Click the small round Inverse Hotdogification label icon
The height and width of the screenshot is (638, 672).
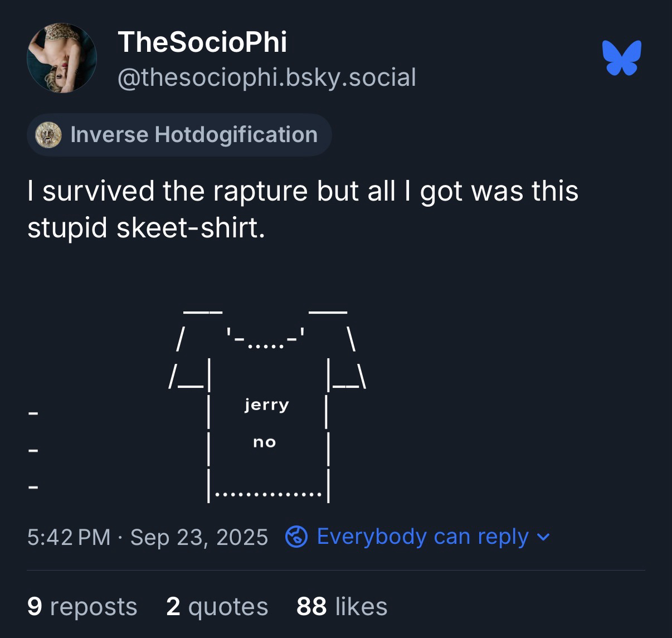(48, 135)
